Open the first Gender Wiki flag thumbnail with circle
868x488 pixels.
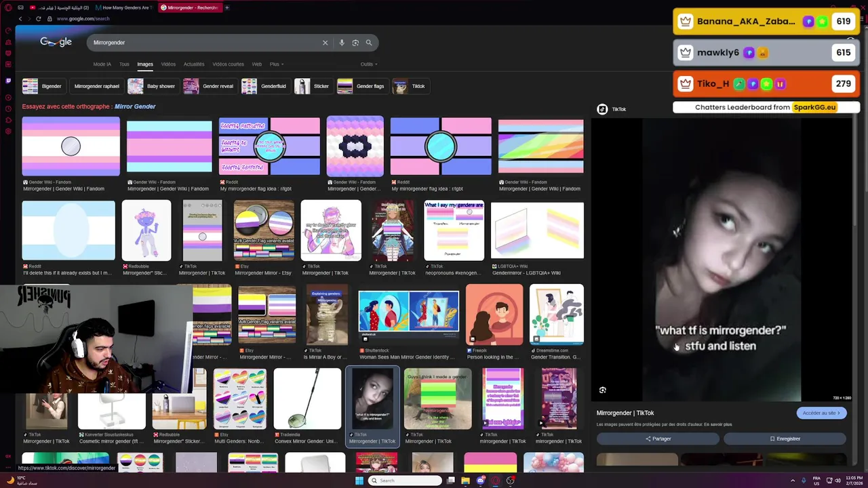point(71,146)
